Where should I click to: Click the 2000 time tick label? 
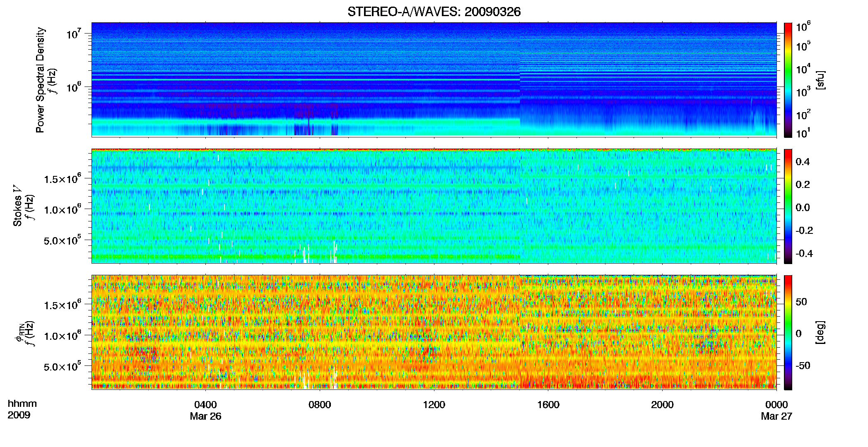tap(662, 404)
